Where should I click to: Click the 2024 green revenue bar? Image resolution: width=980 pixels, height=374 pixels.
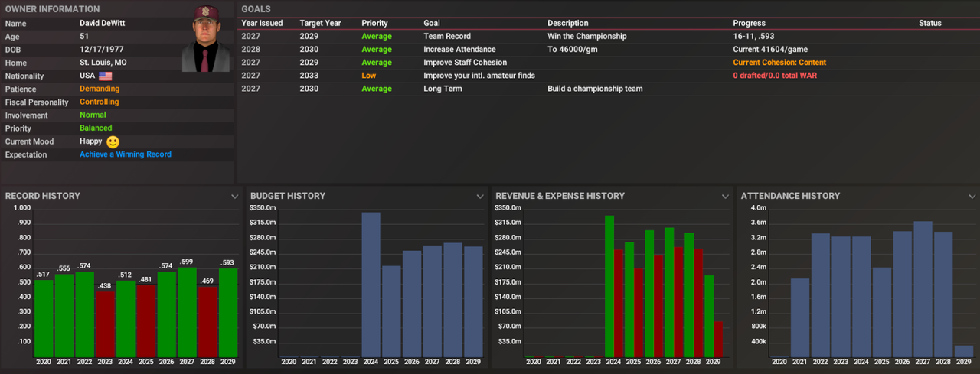click(609, 286)
